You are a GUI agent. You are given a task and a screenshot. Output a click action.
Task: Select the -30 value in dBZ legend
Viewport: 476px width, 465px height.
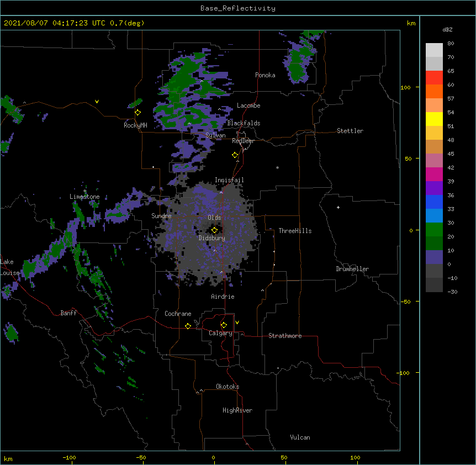tap(452, 292)
